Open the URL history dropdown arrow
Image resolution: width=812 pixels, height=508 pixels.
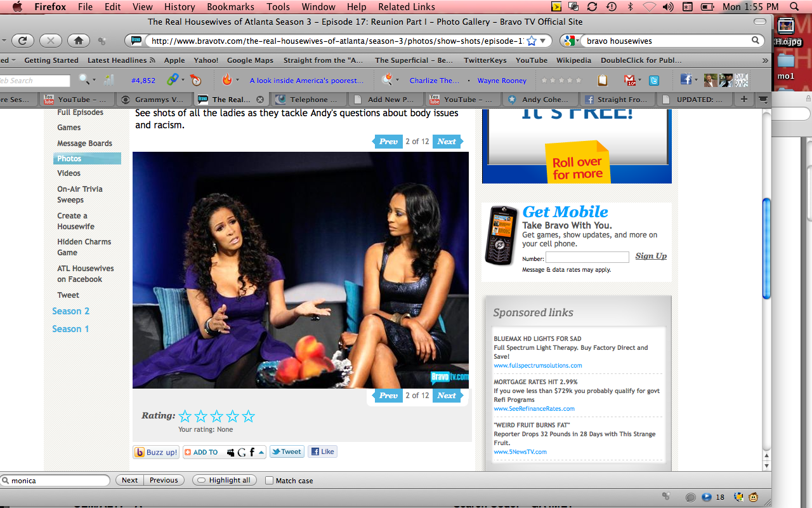click(x=543, y=41)
